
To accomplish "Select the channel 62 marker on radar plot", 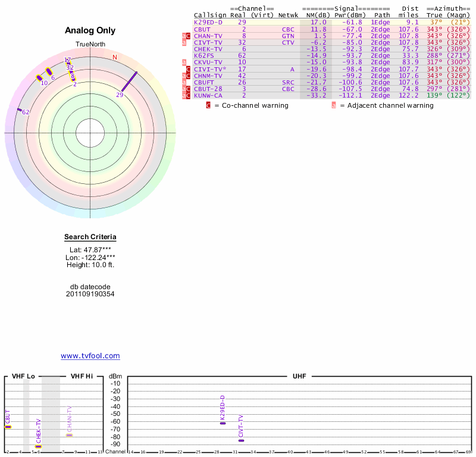I will pyautogui.click(x=20, y=110).
